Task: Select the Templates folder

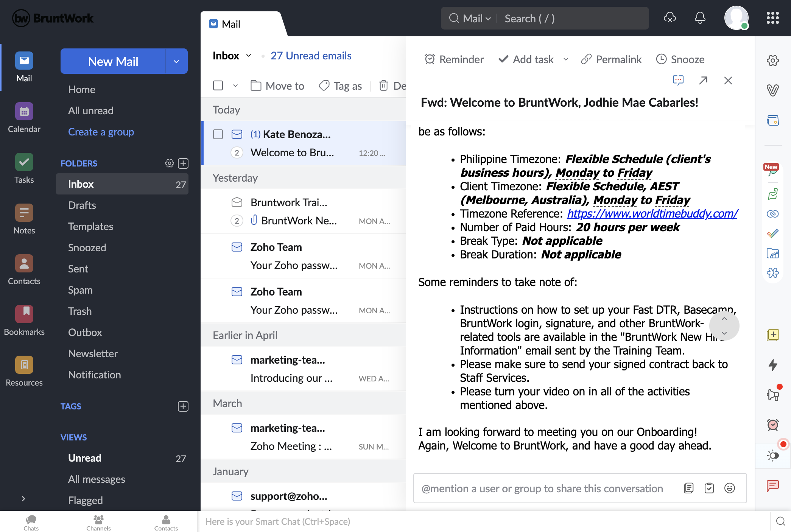Action: pyautogui.click(x=90, y=226)
